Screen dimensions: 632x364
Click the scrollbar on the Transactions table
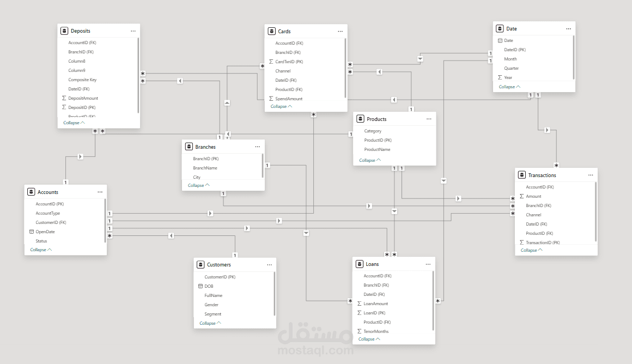(595, 213)
